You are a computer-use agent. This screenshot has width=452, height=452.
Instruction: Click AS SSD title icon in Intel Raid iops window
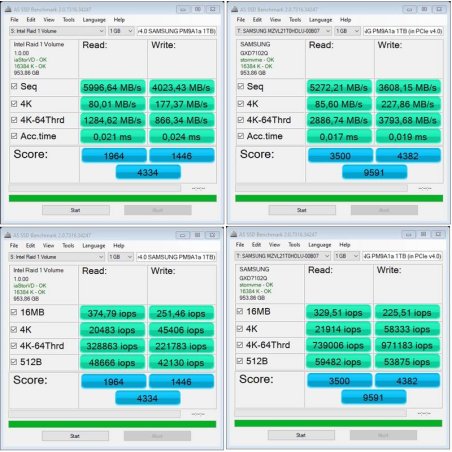click(8, 235)
